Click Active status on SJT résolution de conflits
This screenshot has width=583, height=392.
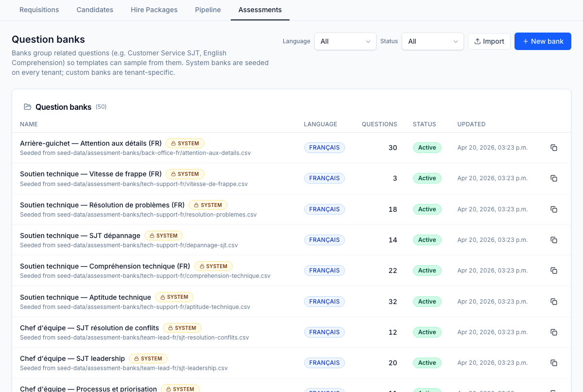[427, 332]
